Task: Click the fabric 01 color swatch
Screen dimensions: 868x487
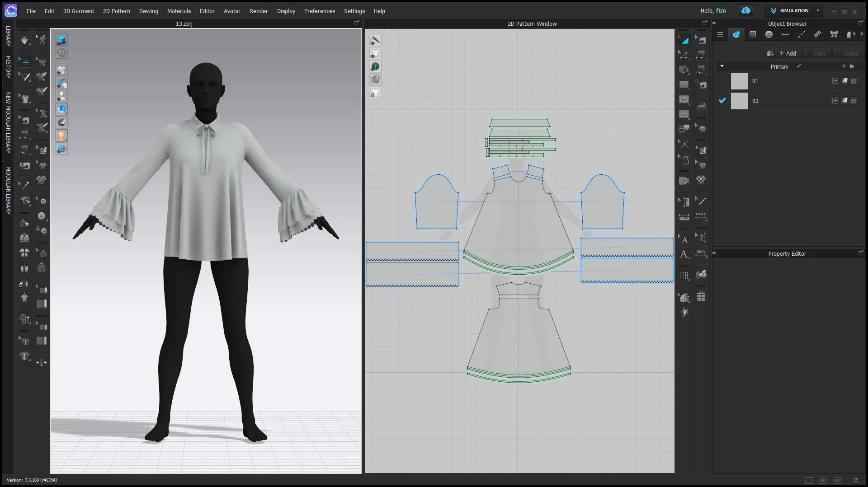Action: (739, 81)
